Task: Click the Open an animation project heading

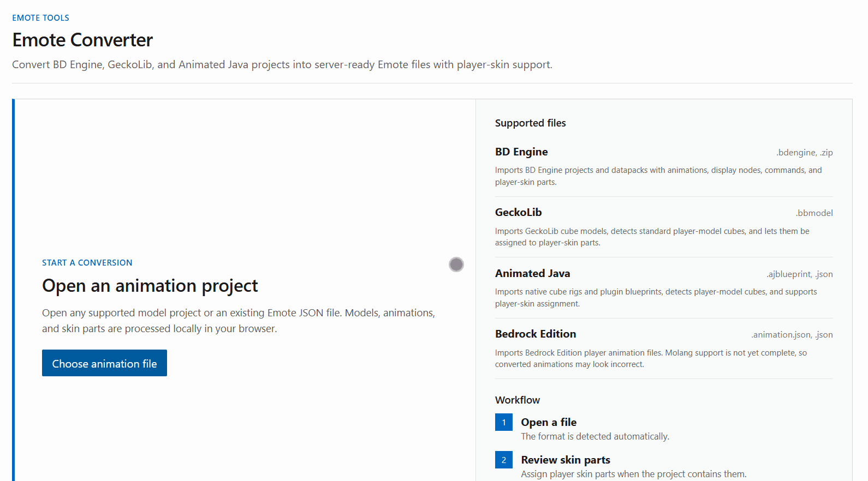Action: point(150,286)
